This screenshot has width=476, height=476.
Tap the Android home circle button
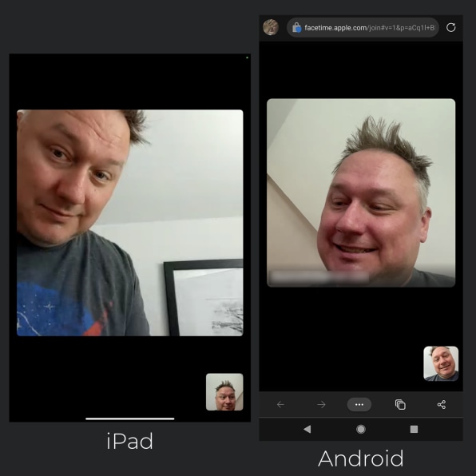[x=361, y=429]
